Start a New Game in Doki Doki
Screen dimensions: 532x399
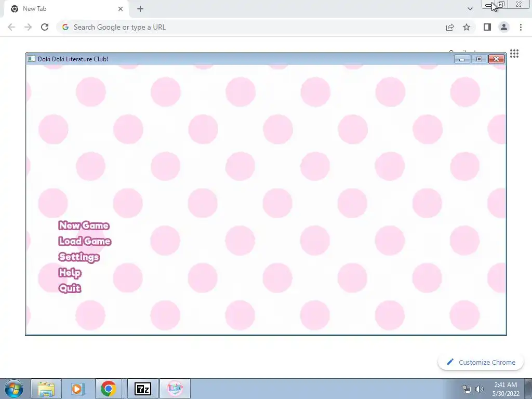point(84,225)
